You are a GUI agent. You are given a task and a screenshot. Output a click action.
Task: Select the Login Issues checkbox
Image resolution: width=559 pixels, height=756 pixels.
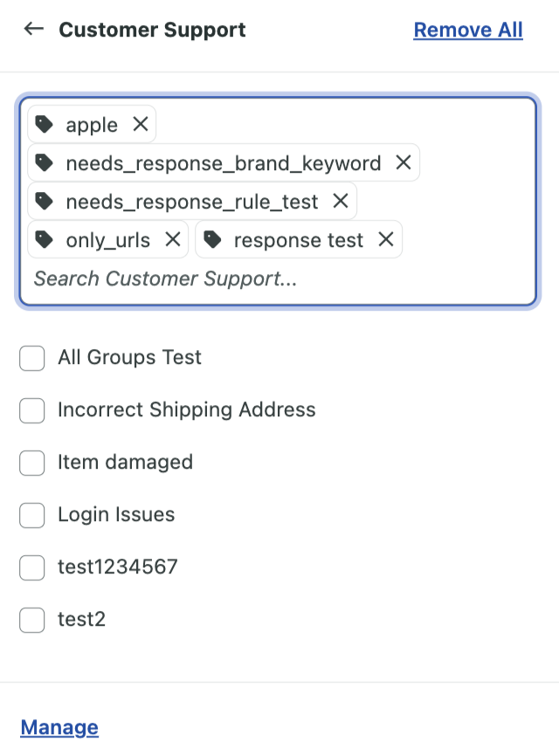coord(31,515)
